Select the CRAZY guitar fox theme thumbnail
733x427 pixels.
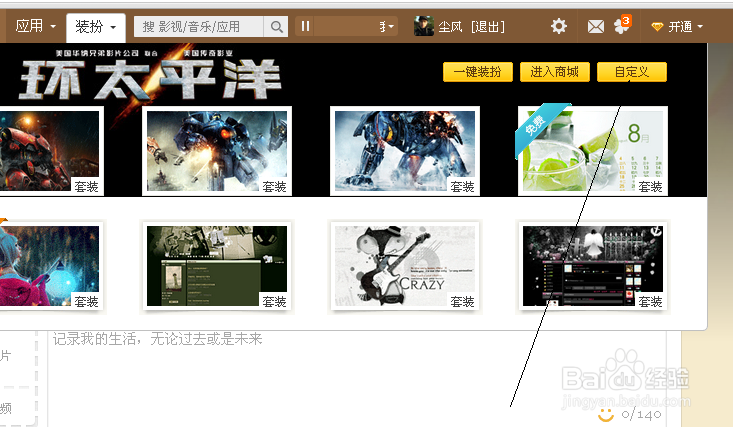tap(405, 266)
